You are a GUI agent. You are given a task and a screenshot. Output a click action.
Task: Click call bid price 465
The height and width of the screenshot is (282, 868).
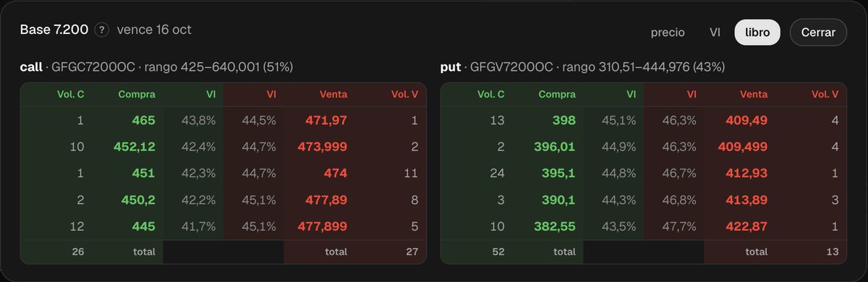click(x=144, y=120)
